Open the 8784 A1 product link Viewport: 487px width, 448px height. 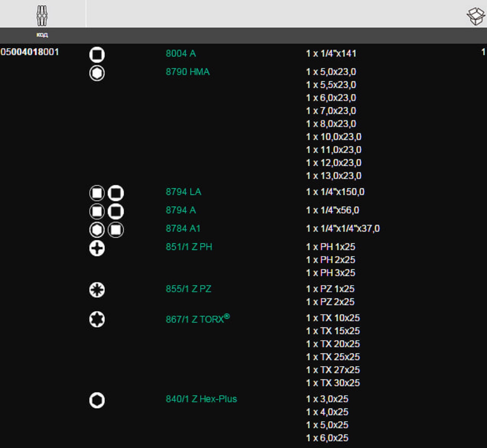[183, 228]
